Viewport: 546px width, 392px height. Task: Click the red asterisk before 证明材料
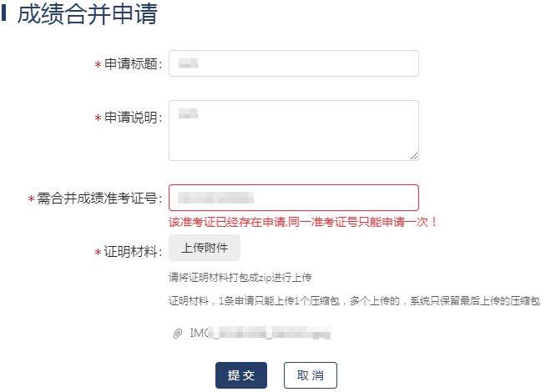coord(98,251)
